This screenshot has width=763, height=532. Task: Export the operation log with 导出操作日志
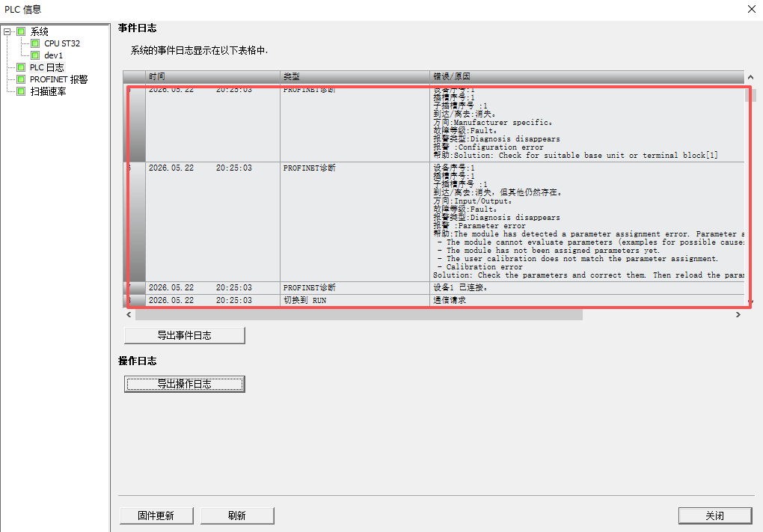pyautogui.click(x=185, y=384)
